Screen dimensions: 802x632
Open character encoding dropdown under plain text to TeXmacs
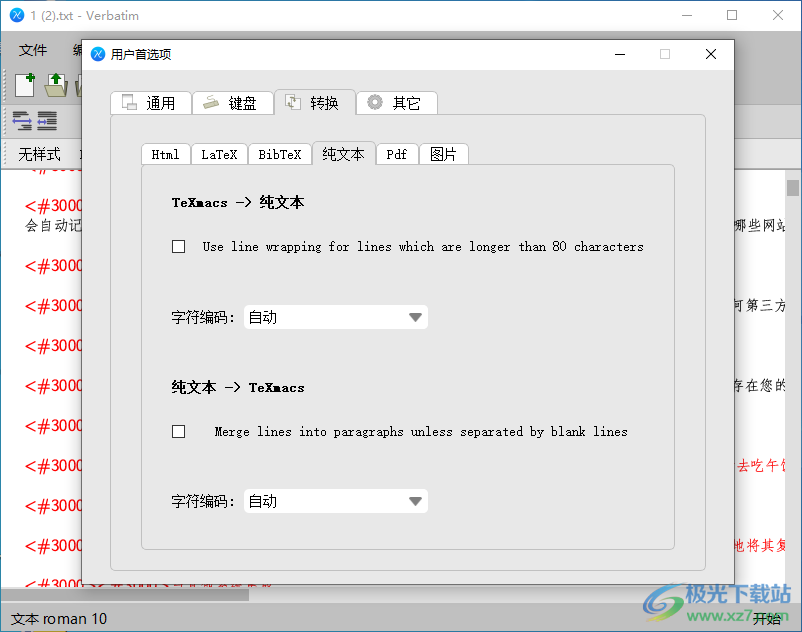click(336, 501)
